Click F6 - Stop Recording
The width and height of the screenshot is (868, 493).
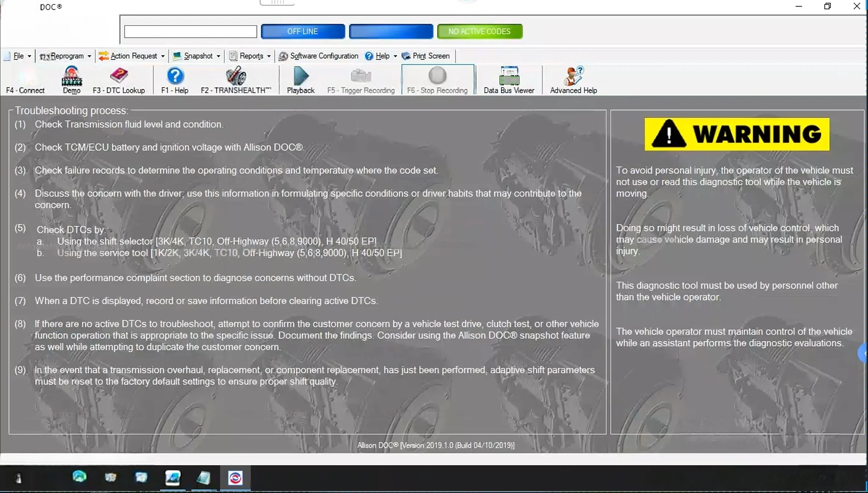(x=437, y=80)
